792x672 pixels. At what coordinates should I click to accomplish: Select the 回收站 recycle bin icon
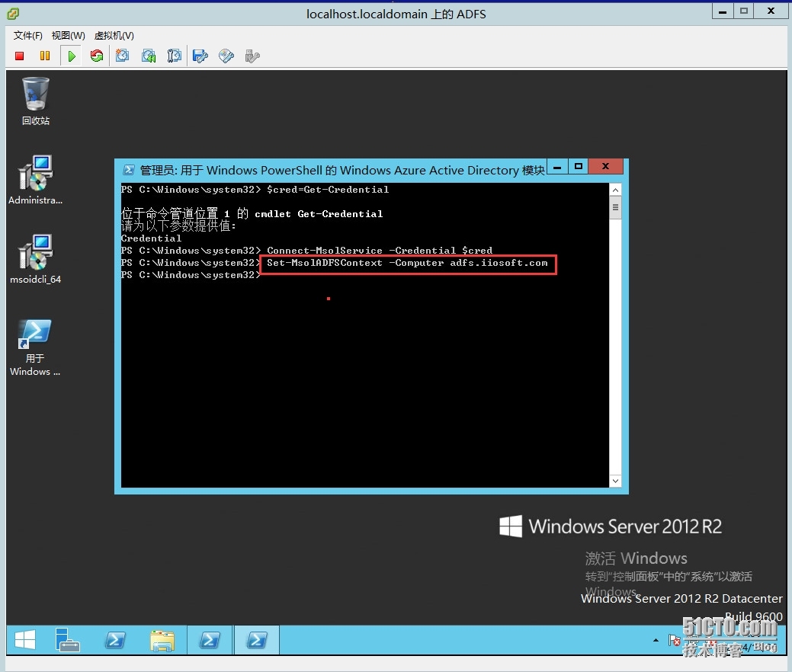tap(35, 101)
